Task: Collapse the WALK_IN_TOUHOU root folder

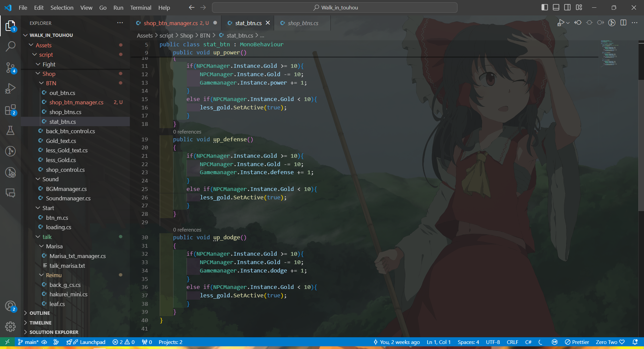Action: tap(25, 35)
